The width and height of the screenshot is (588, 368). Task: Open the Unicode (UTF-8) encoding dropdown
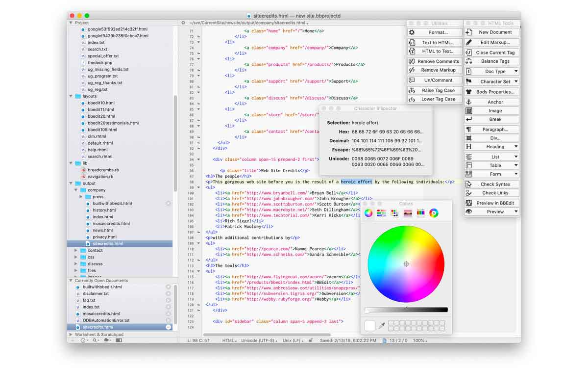coord(258,339)
